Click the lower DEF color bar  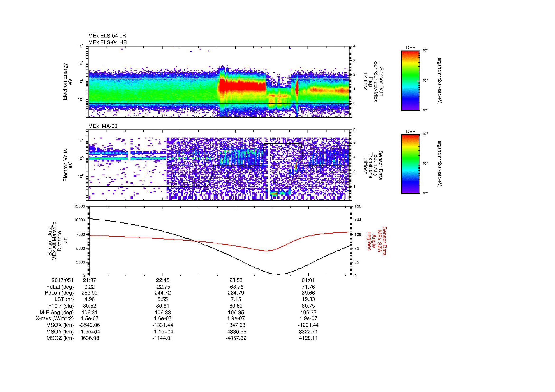click(x=410, y=164)
